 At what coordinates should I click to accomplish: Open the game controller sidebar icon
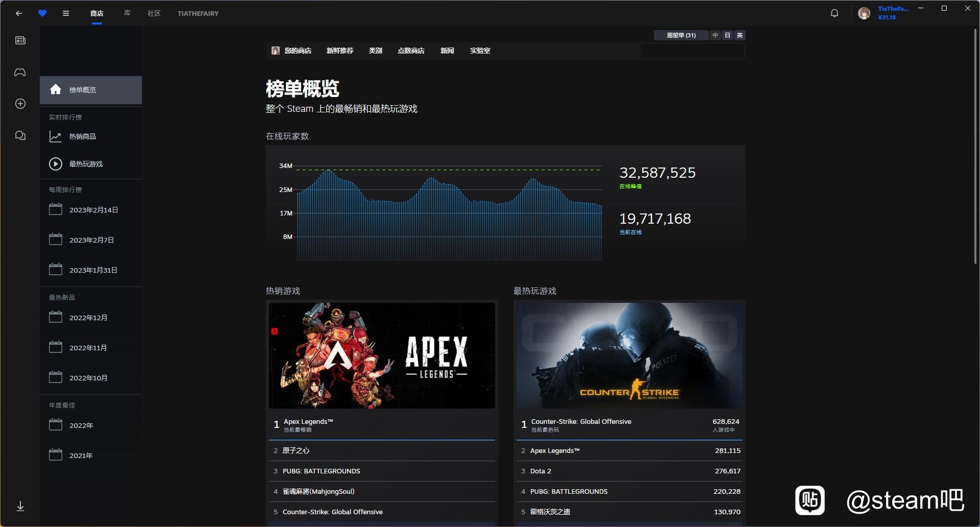(x=20, y=73)
